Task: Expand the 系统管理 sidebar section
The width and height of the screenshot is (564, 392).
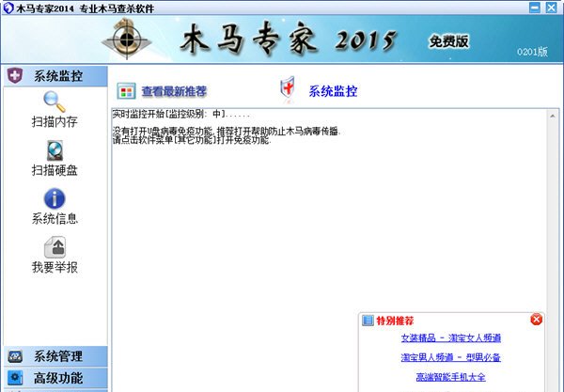Action: [x=55, y=356]
